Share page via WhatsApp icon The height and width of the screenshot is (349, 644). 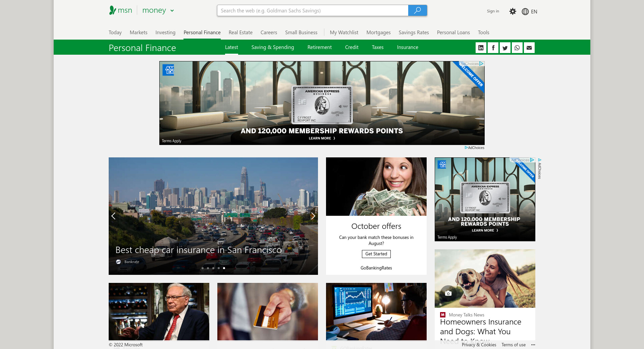517,48
